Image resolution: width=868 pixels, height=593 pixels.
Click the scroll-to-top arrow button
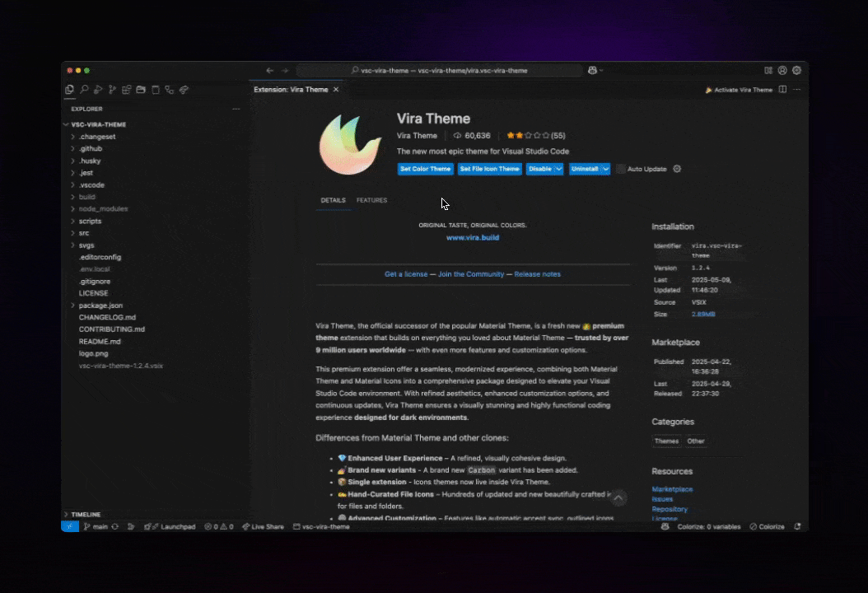618,497
